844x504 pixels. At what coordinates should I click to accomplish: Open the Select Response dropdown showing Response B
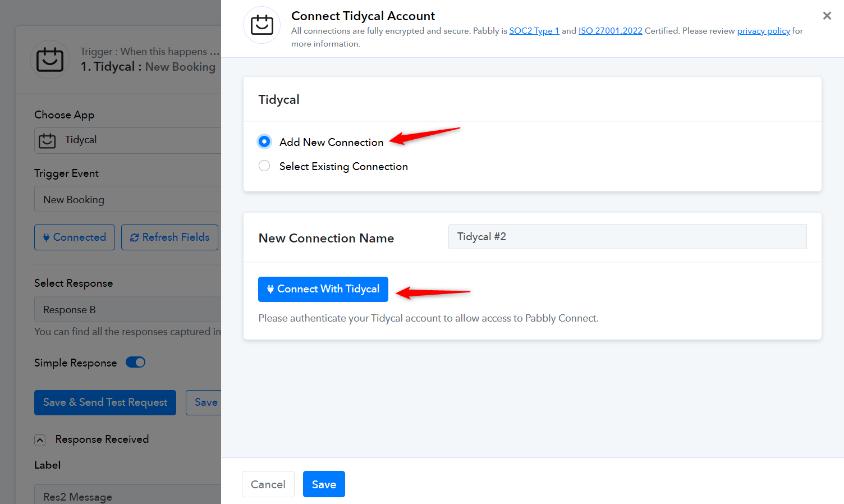[128, 309]
